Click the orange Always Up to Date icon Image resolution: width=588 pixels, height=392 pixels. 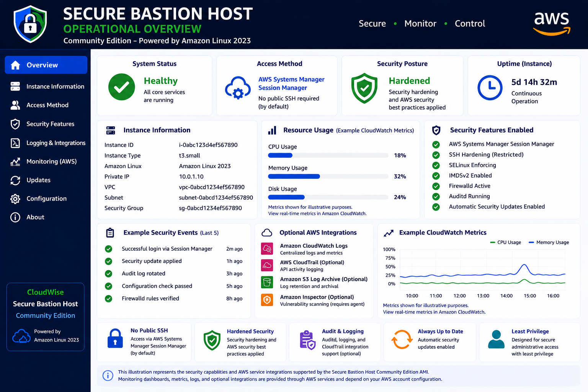click(x=402, y=340)
